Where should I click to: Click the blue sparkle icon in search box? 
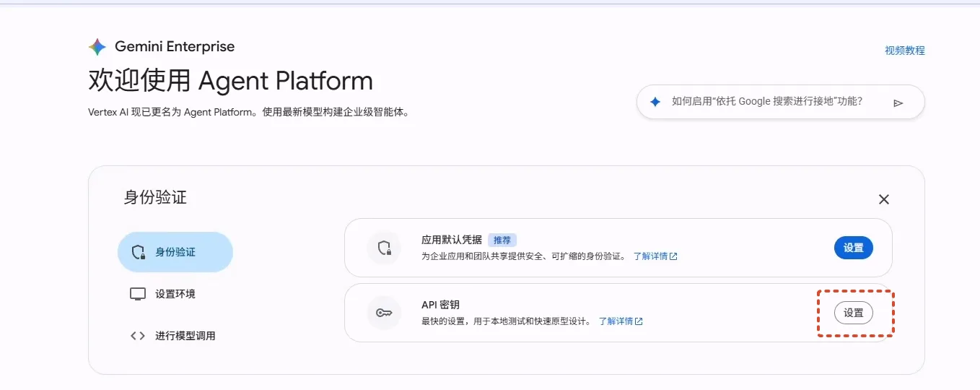coord(655,103)
